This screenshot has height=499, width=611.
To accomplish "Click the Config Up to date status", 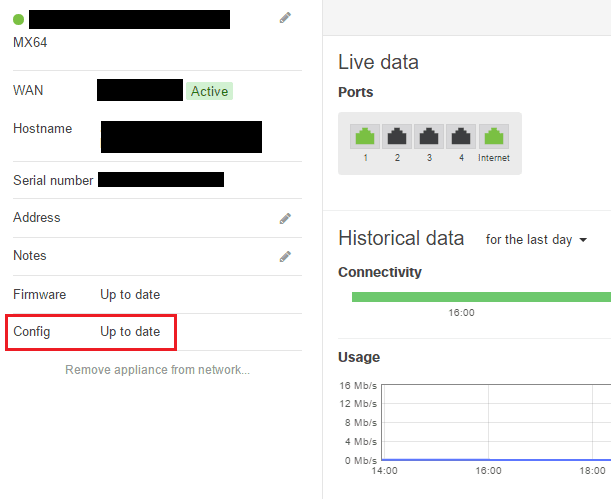I will (x=130, y=332).
